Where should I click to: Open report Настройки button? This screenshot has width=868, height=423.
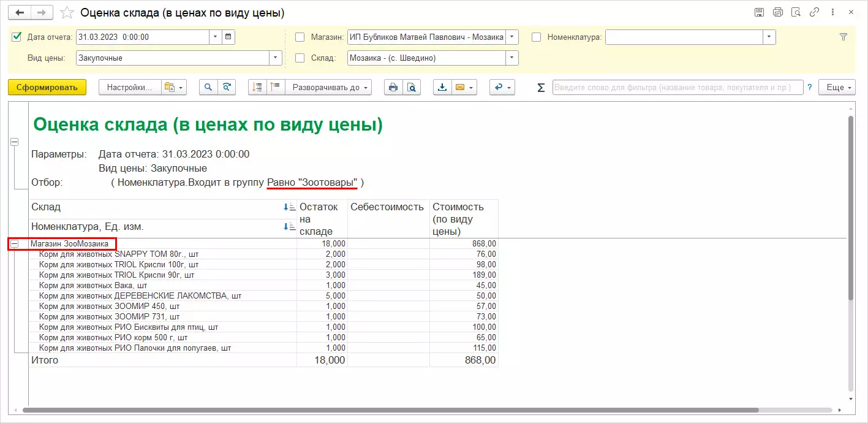[x=129, y=88]
